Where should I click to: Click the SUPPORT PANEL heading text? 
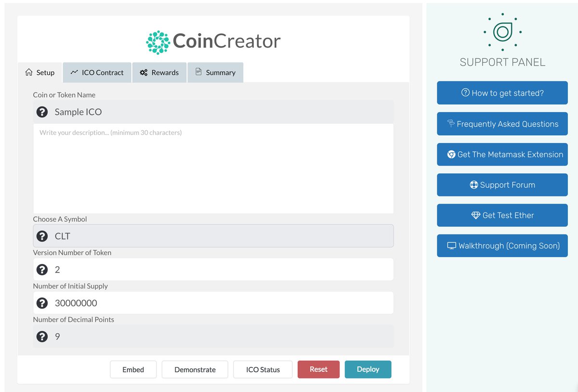pyautogui.click(x=502, y=62)
